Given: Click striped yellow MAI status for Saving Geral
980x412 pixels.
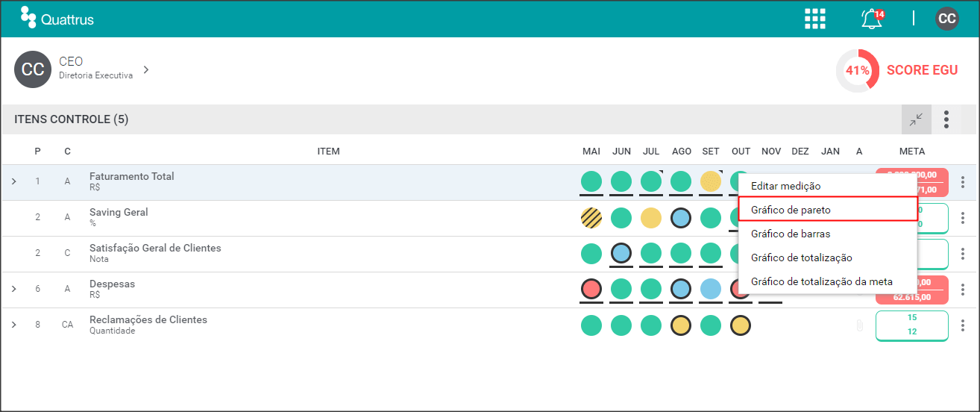Looking at the screenshot, I should tap(591, 218).
